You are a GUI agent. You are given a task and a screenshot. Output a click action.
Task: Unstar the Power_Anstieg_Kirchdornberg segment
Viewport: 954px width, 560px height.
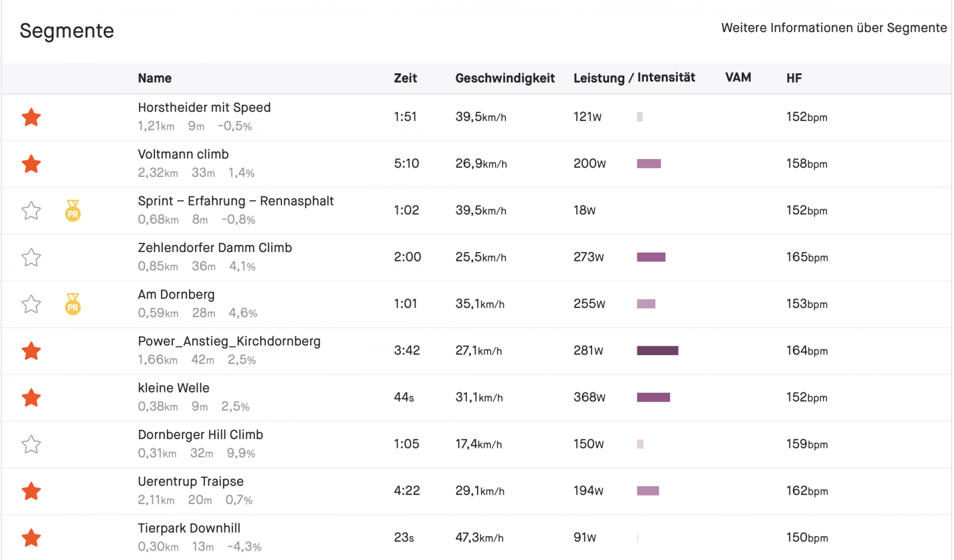click(x=31, y=351)
